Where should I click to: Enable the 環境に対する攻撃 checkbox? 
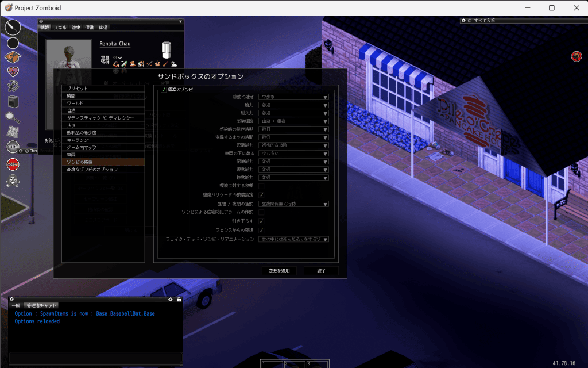(x=261, y=186)
